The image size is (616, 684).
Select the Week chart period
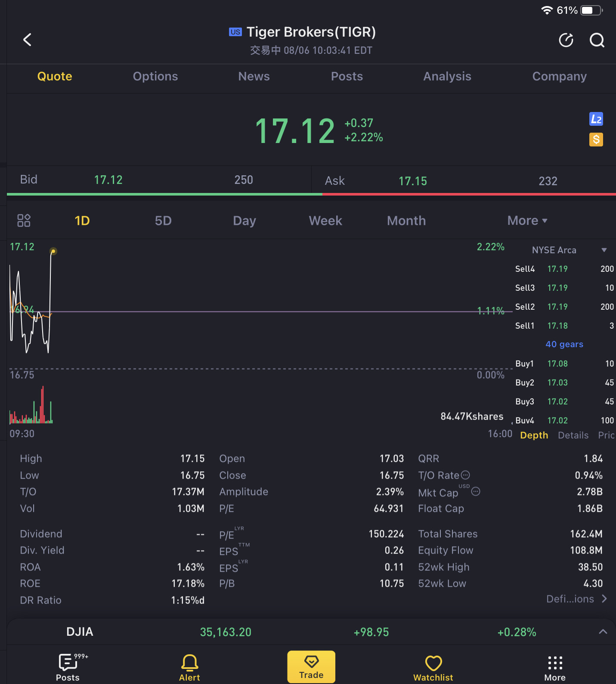(325, 221)
